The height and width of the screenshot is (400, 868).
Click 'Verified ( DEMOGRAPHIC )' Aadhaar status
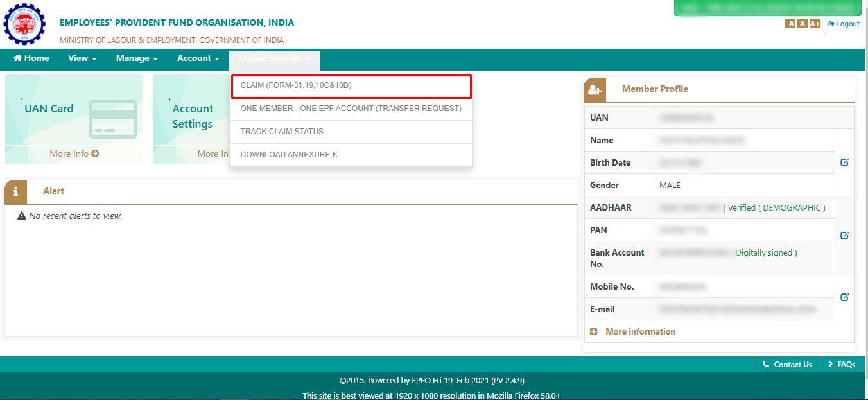click(x=777, y=207)
